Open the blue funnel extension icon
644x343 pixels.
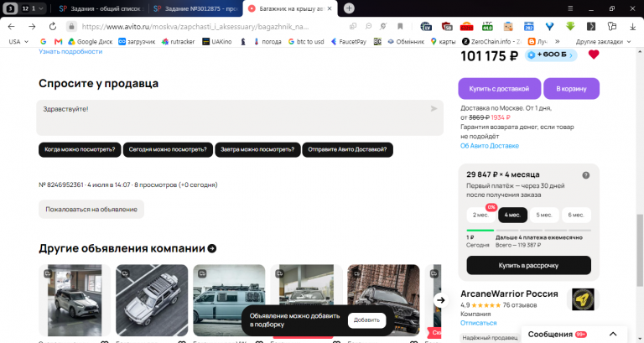549,26
